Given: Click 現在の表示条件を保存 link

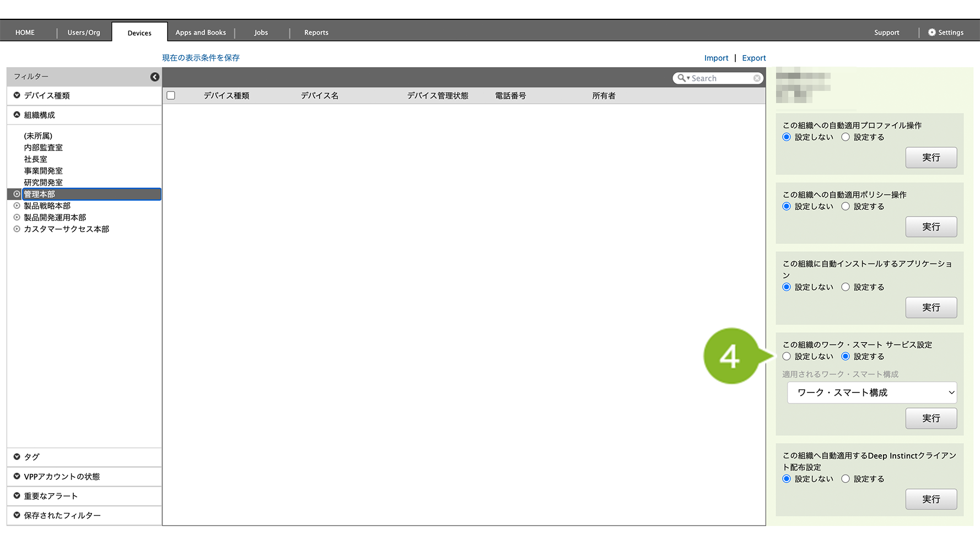Looking at the screenshot, I should click(201, 58).
